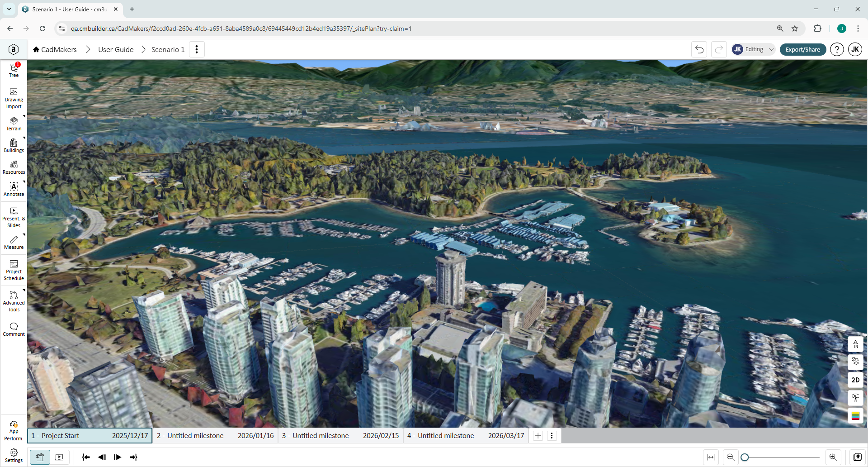Open the camera orbit view settings
Screen dimensions: 868x467
(x=855, y=362)
